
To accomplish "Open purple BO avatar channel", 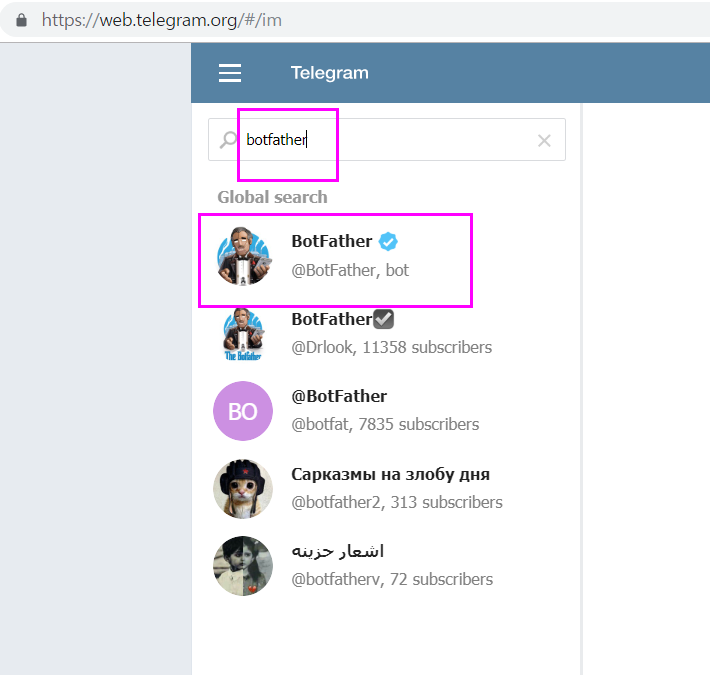I will coord(243,411).
